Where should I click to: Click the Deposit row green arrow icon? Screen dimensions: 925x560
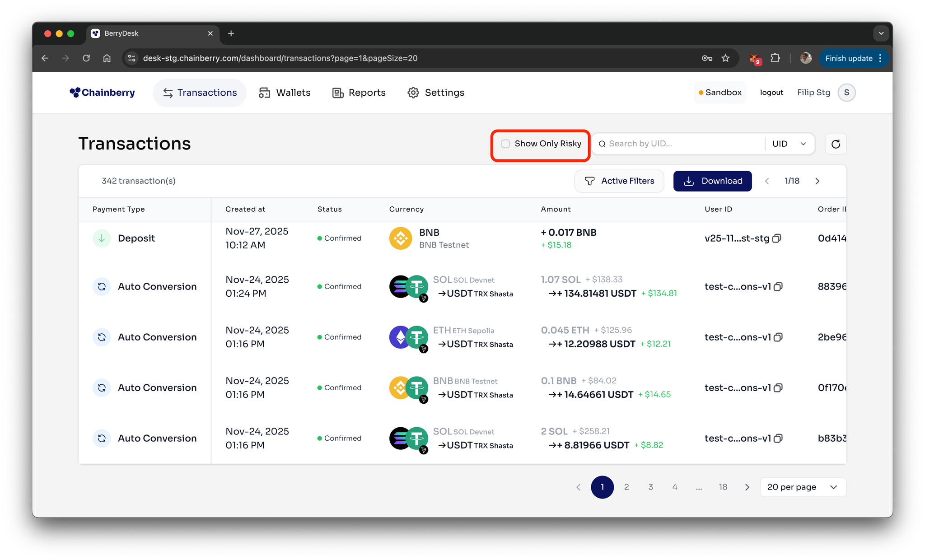click(102, 238)
